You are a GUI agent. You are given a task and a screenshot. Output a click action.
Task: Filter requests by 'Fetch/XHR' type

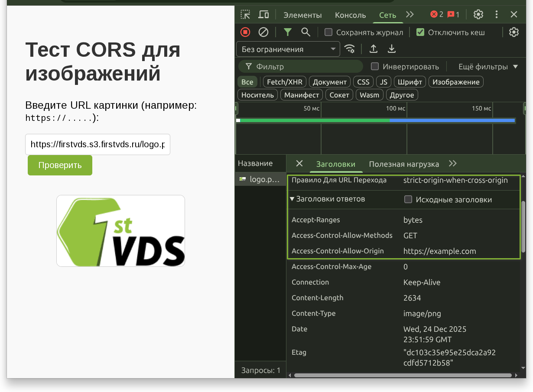point(284,82)
